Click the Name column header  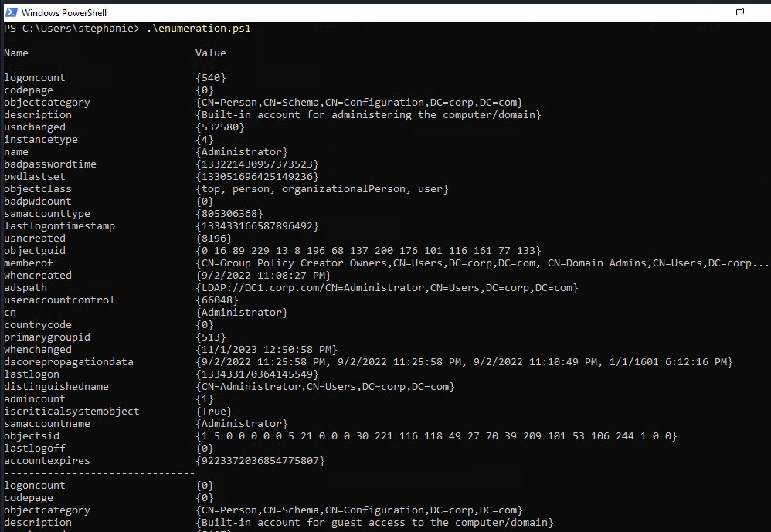click(x=16, y=53)
